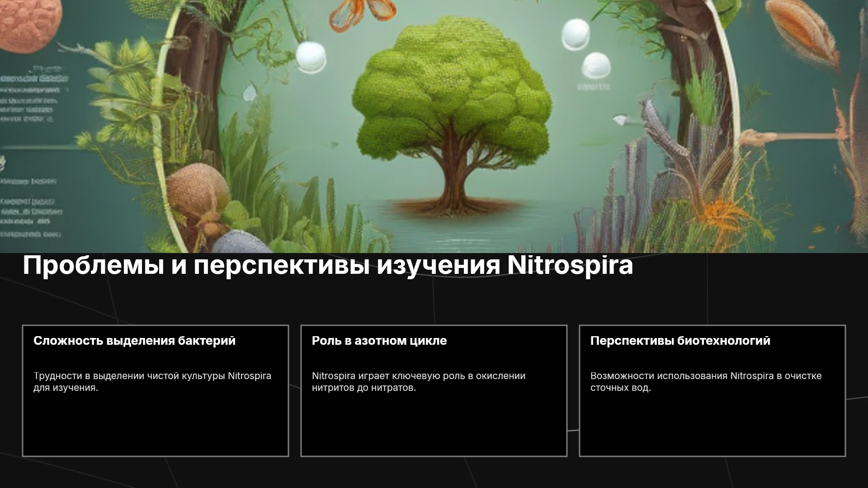Click empty area of the first card

(x=155, y=425)
